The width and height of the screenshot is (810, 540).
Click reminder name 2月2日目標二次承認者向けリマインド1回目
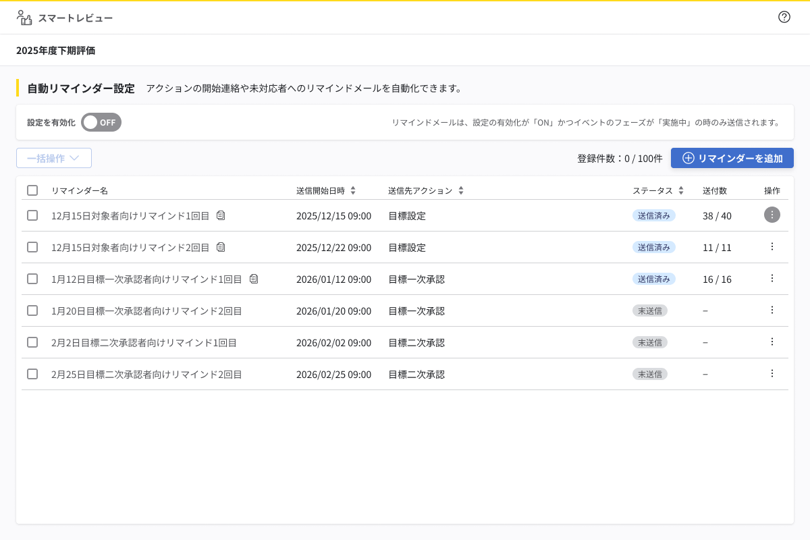click(x=144, y=343)
